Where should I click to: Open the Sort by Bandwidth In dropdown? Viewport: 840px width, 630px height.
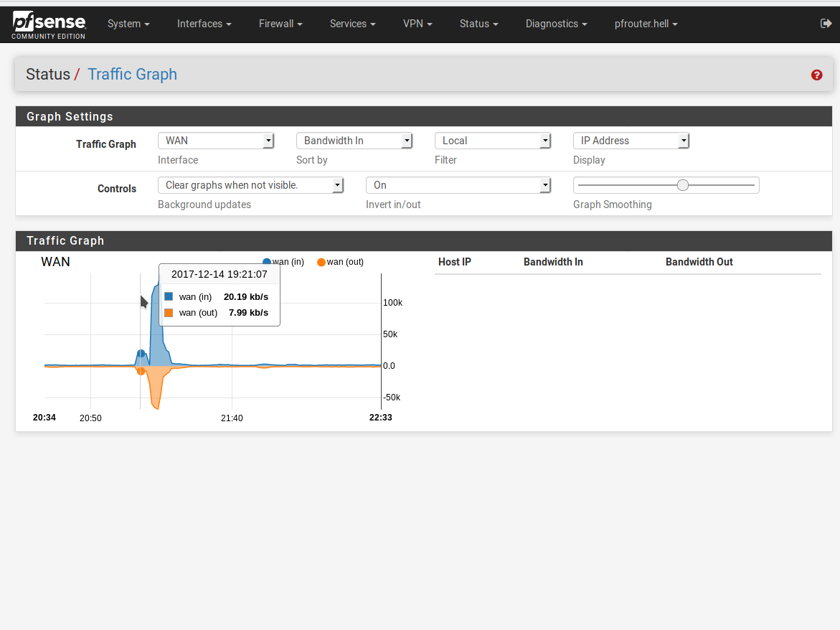tap(354, 141)
